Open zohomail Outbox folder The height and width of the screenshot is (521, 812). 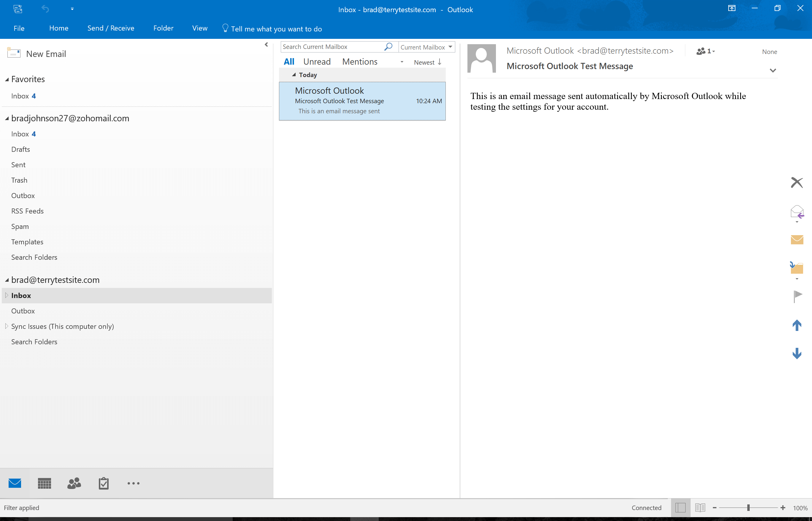coord(23,196)
